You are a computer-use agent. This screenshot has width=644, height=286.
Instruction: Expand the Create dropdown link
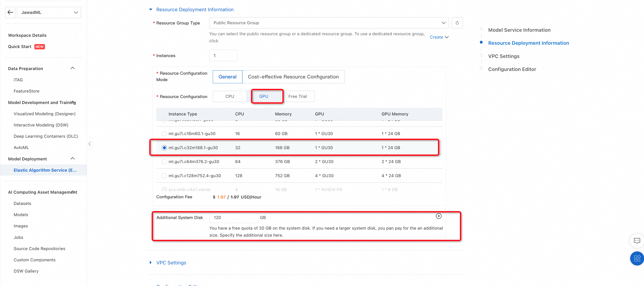tap(439, 37)
